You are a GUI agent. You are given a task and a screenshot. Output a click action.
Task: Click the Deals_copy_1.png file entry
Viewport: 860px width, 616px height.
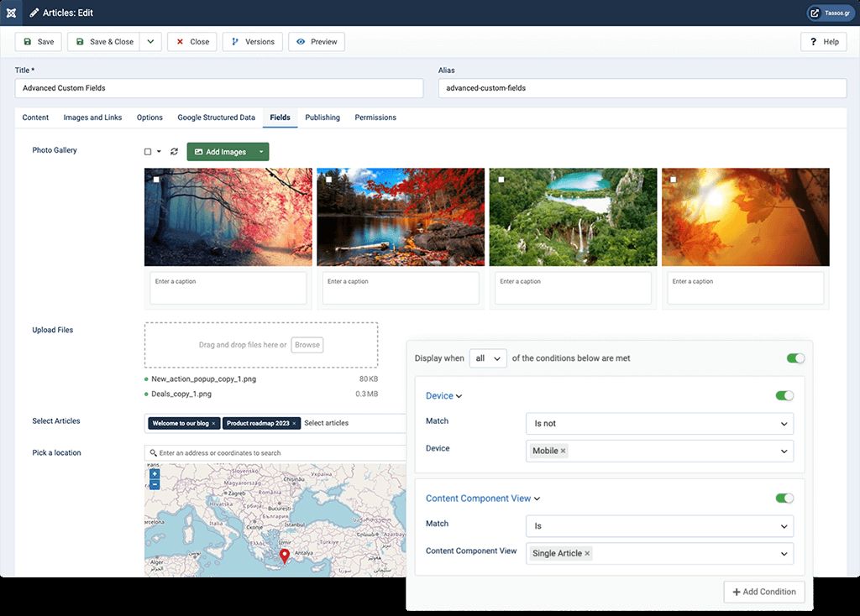(181, 394)
